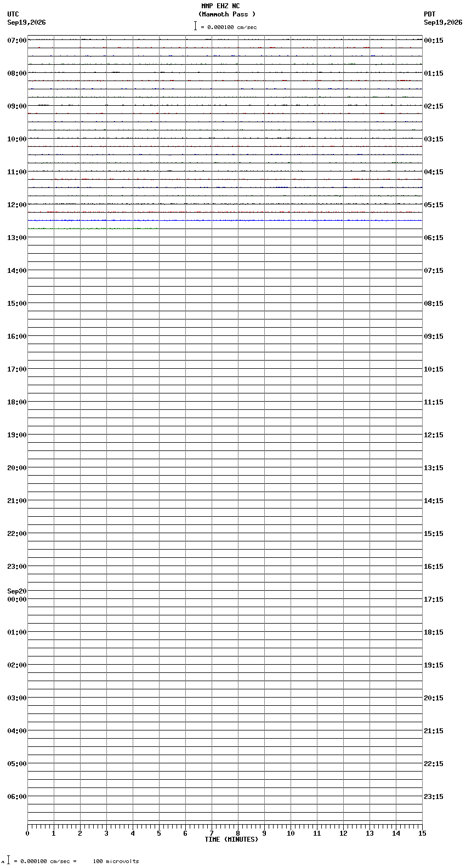
Task: Click the 01:15 PDT row label
Action: pos(434,73)
